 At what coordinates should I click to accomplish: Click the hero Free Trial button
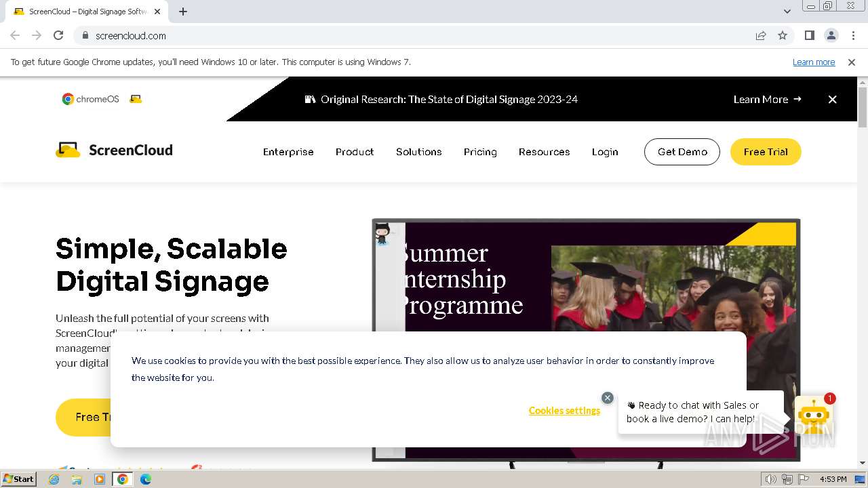(x=83, y=417)
